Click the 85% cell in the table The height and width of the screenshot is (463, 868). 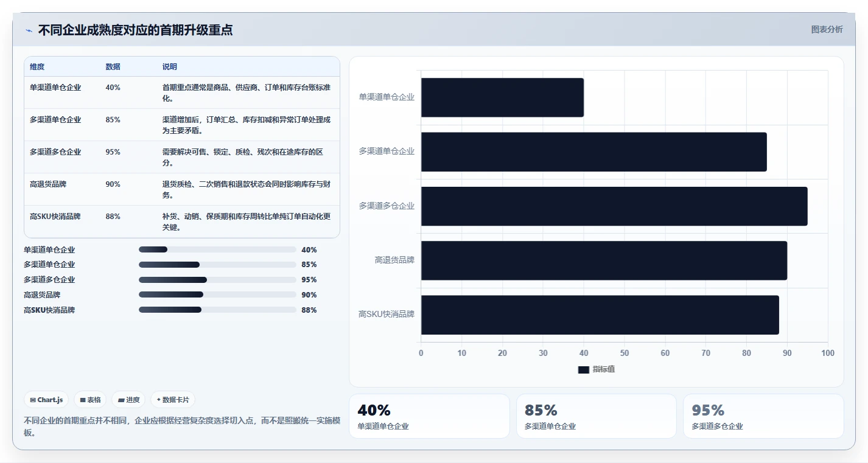pyautogui.click(x=113, y=120)
